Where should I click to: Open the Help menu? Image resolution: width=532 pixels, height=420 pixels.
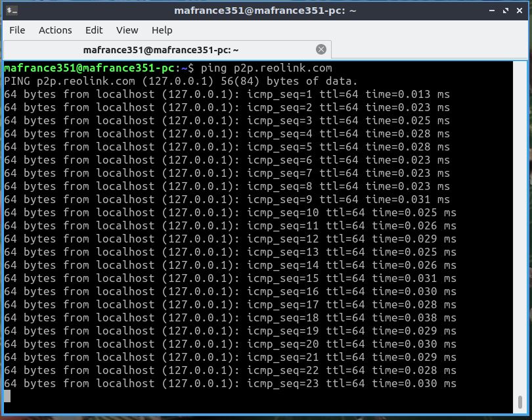(162, 30)
